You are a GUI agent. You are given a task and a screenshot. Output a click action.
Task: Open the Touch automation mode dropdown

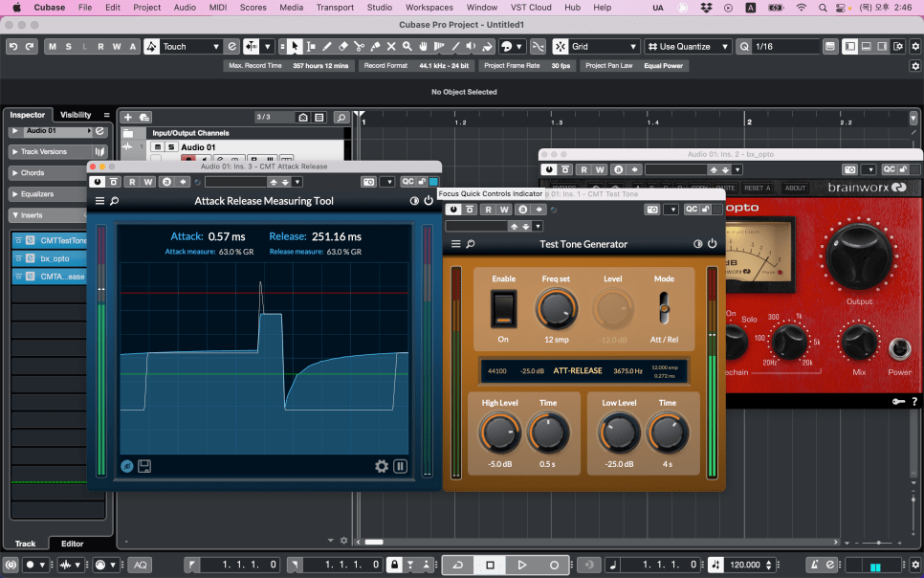click(190, 46)
